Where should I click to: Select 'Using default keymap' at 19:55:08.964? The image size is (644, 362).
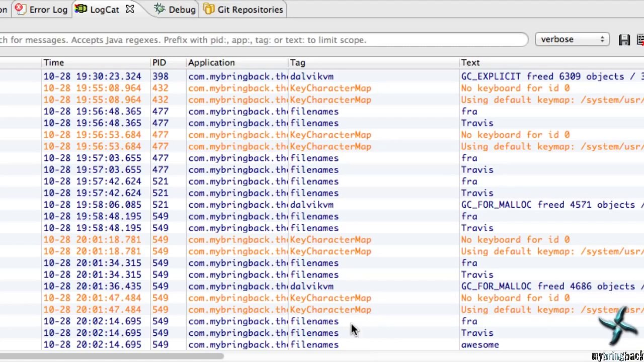[552, 100]
